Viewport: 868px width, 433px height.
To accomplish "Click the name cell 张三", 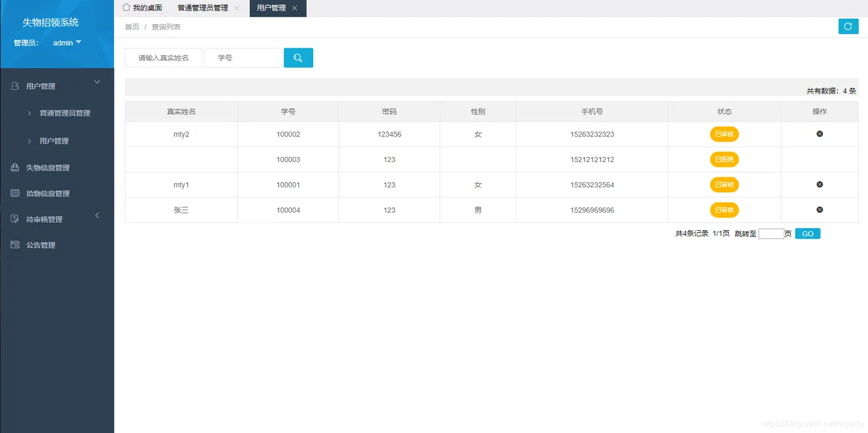I will 181,210.
